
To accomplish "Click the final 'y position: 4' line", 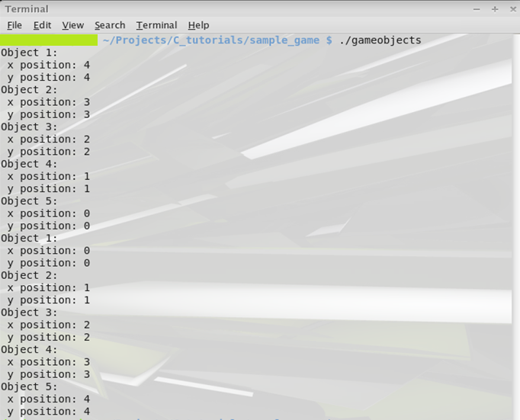I will point(49,411).
